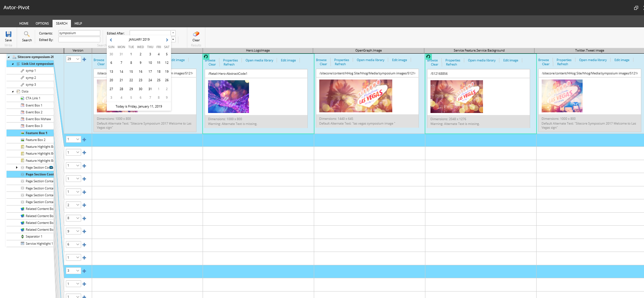
Task: Click the Save floppy disk icon
Action: coord(9,34)
